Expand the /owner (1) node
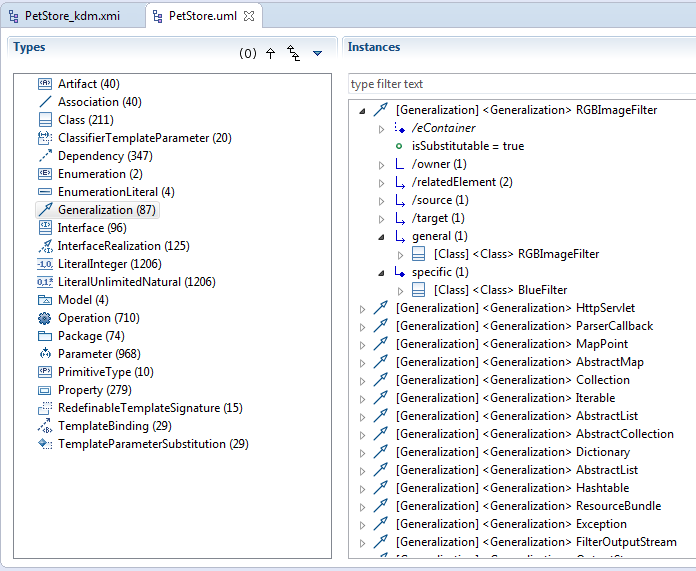Screen dimensions: 696x571 pyautogui.click(x=381, y=165)
